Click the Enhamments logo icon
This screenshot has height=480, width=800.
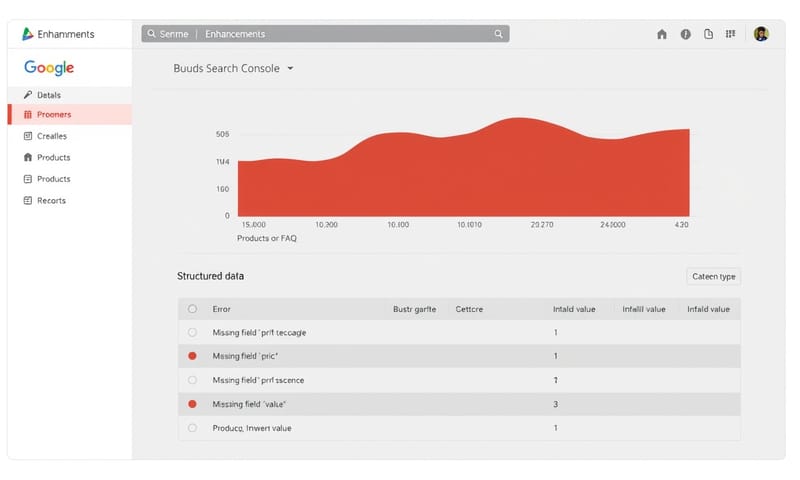tap(27, 34)
